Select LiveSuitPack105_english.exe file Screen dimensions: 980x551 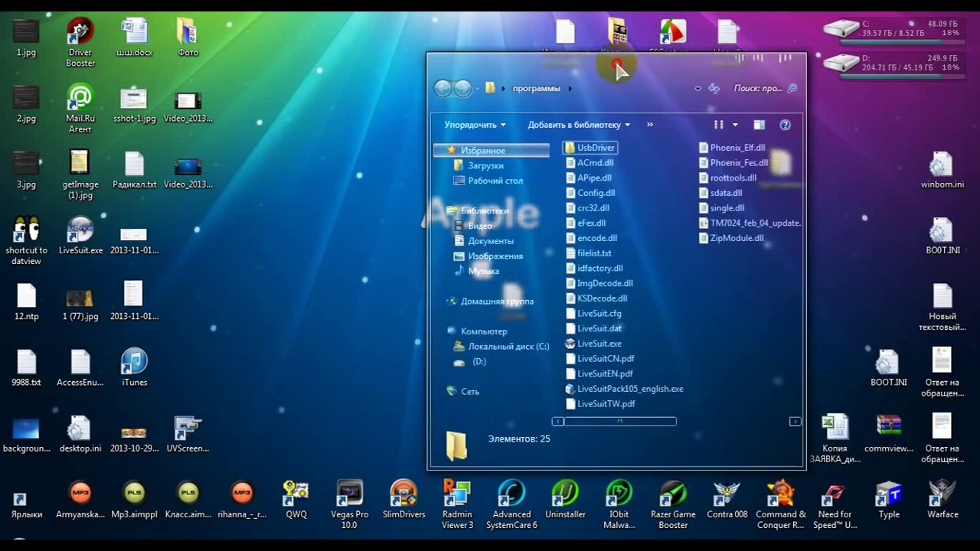click(x=629, y=389)
